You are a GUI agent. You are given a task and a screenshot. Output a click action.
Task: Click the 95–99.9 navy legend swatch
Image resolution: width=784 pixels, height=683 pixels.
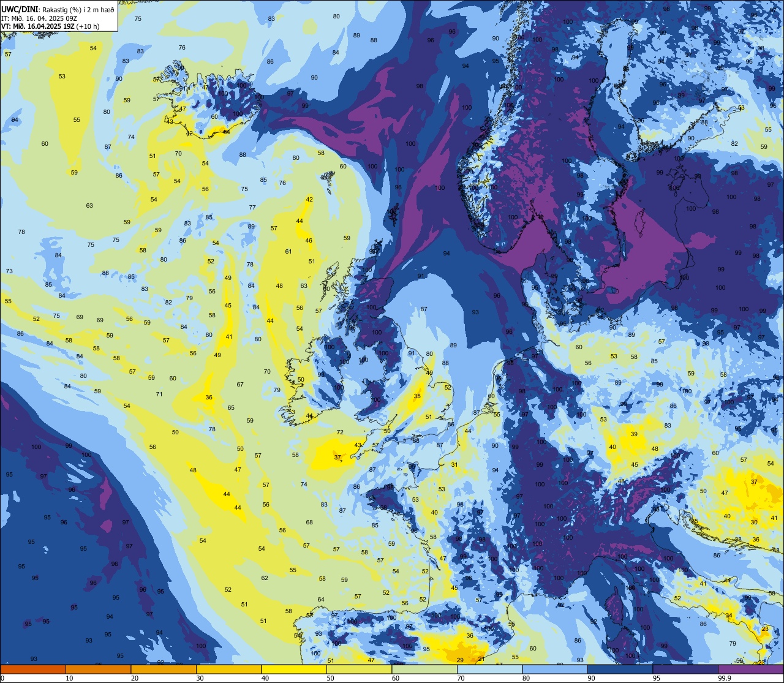pyautogui.click(x=685, y=669)
